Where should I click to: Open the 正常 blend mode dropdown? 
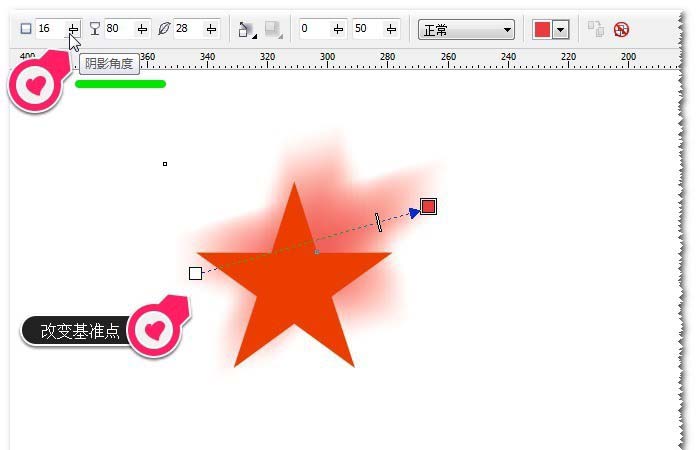coord(466,30)
